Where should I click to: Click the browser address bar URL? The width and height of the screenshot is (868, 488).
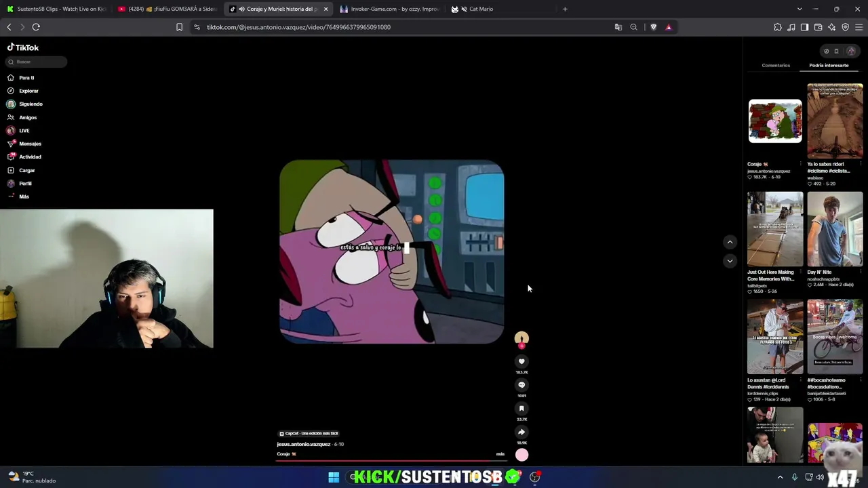coord(298,27)
